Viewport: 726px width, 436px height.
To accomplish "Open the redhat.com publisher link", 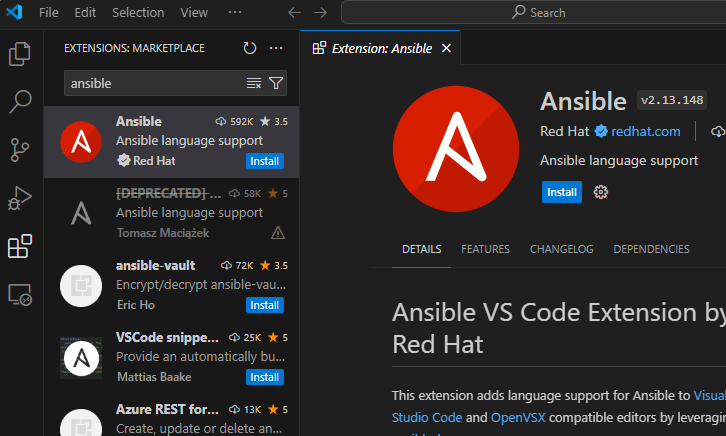I will pos(645,131).
